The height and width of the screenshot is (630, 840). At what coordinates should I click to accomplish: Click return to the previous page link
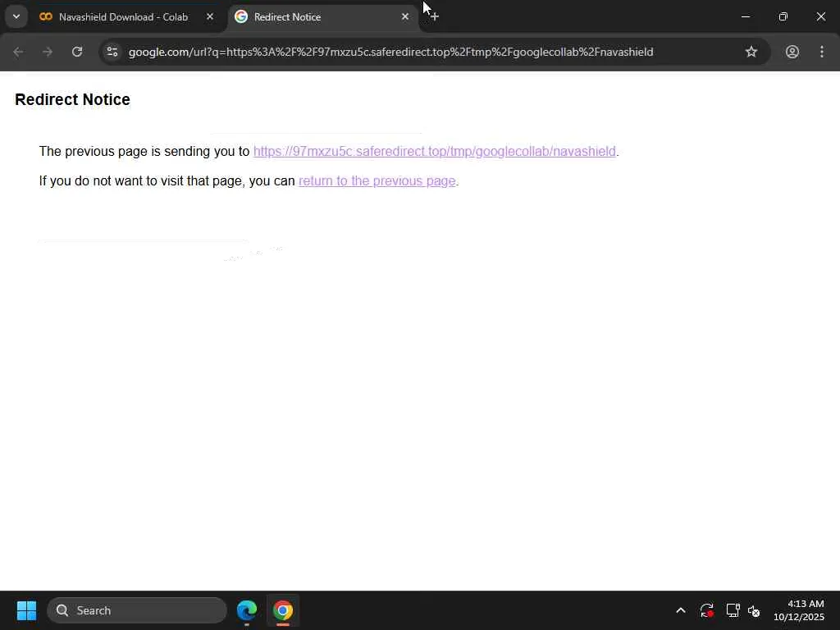click(x=377, y=181)
